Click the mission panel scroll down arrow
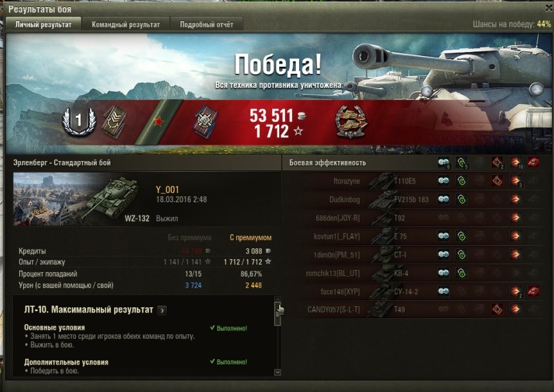 tap(277, 372)
